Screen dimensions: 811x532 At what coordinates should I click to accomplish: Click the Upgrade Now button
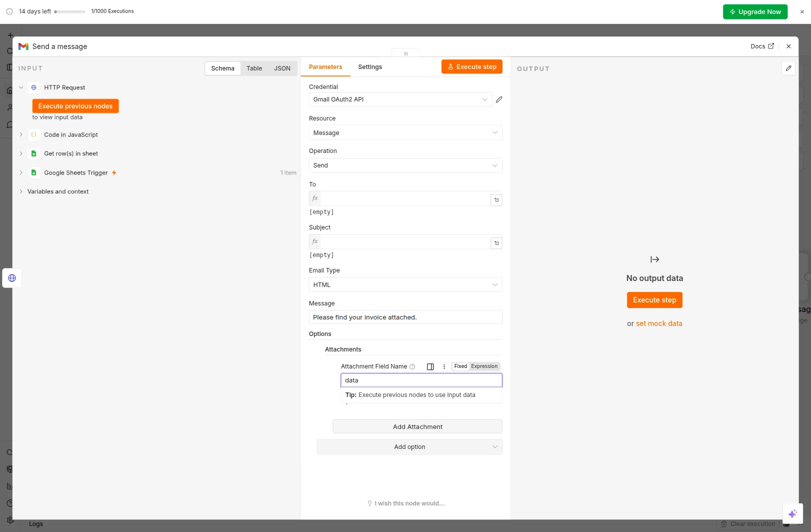(755, 11)
